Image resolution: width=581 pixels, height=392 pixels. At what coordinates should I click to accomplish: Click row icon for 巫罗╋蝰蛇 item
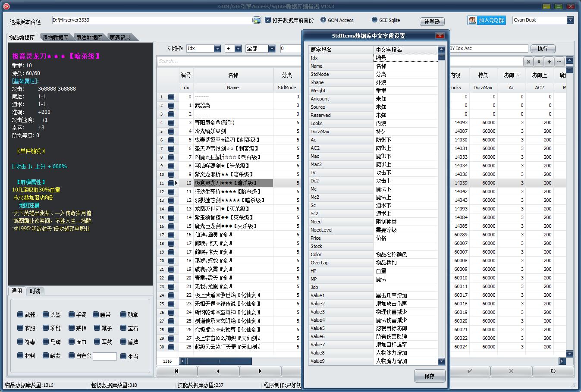171,261
